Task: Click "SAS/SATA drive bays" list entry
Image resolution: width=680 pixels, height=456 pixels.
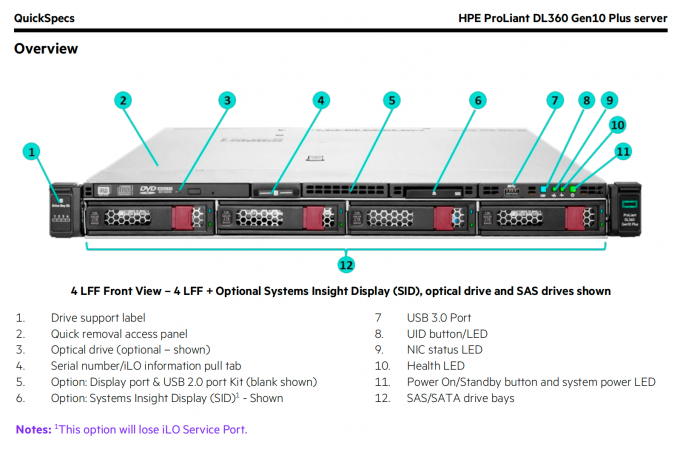Action: coord(461,398)
